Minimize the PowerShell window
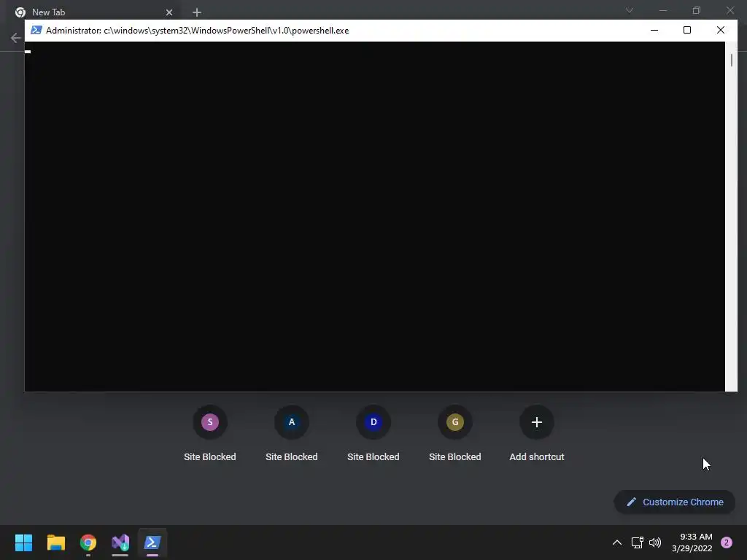 654,30
